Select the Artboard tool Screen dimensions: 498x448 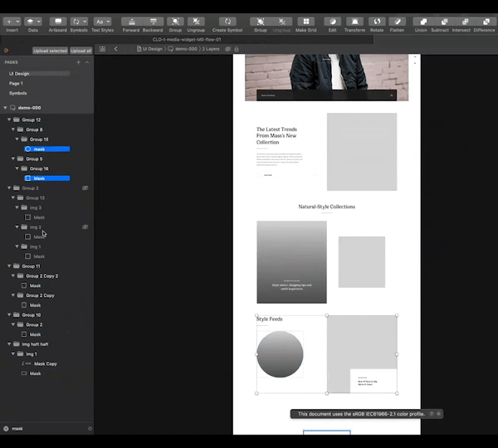(58, 22)
